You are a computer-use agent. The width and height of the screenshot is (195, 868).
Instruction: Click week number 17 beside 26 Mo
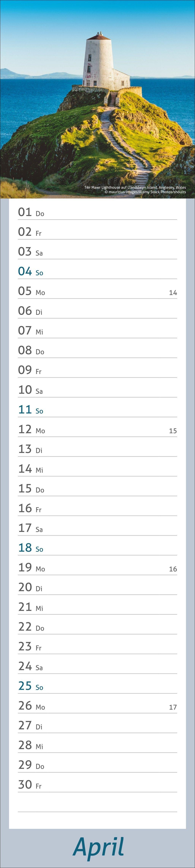point(173,707)
